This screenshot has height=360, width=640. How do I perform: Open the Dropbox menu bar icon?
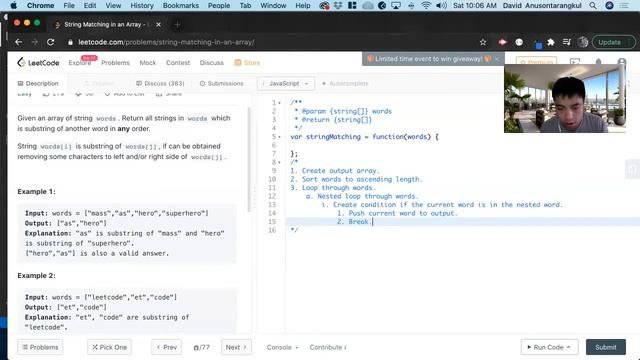pos(338,5)
